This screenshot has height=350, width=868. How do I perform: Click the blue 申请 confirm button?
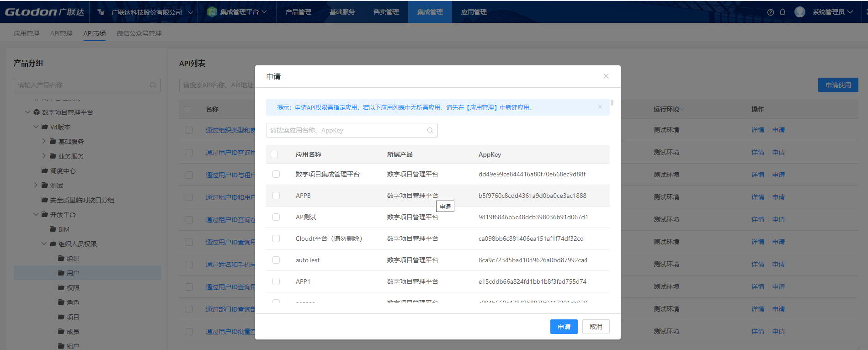coord(564,327)
